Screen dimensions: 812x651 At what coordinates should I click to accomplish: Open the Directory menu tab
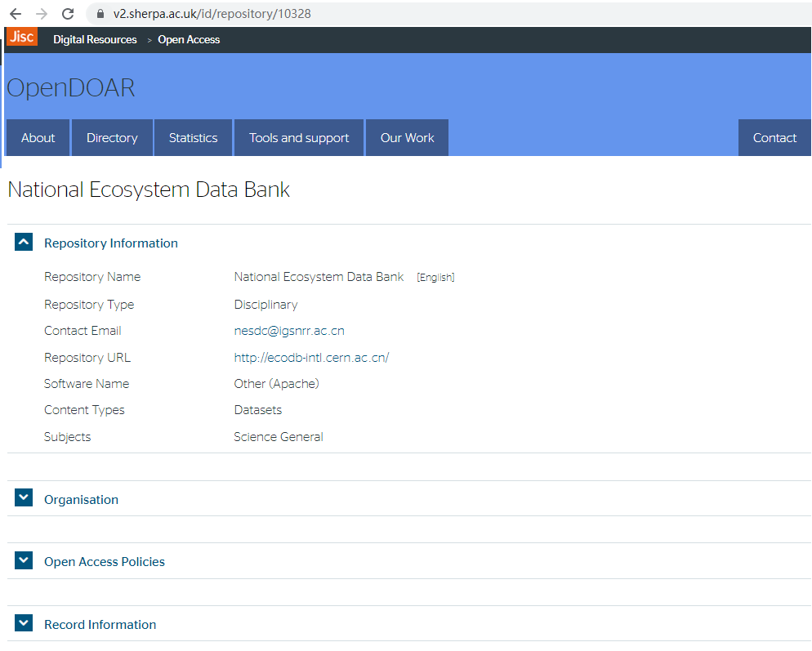click(x=112, y=138)
